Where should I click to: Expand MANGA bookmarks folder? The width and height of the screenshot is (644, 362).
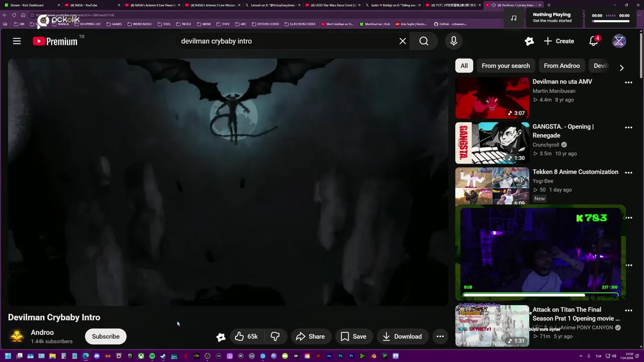point(60,24)
